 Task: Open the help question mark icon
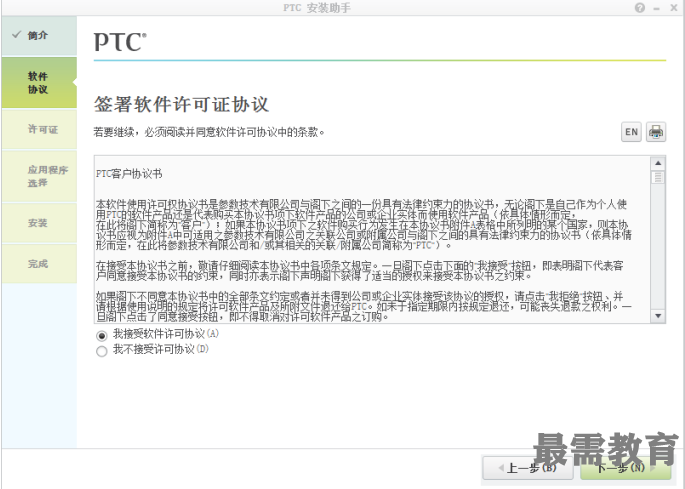click(640, 8)
